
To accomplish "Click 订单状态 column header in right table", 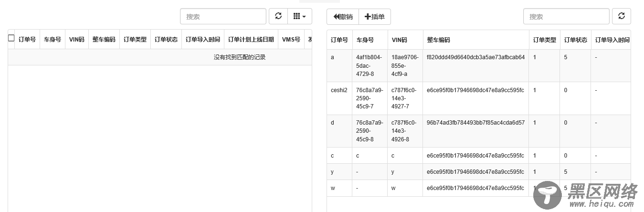I will [x=576, y=40].
